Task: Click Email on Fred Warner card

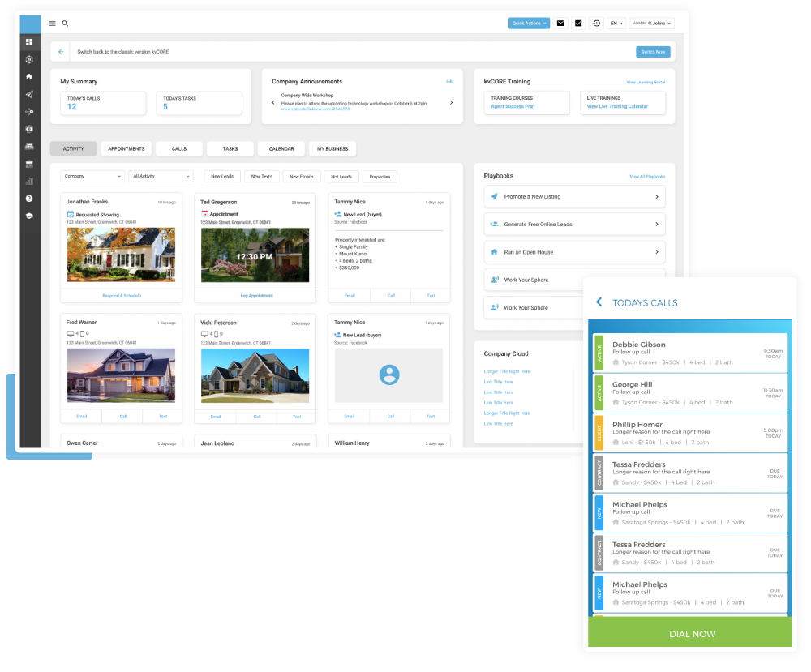Action: [x=82, y=416]
